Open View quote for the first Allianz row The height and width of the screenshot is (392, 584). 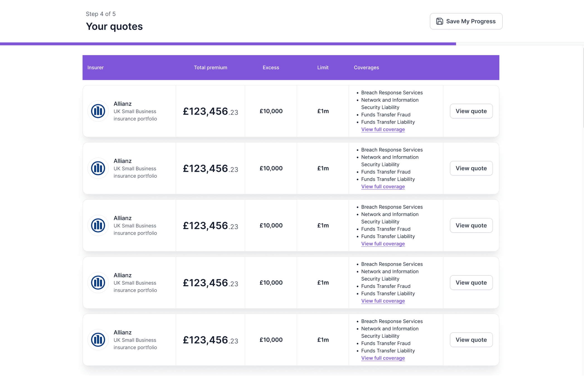click(x=471, y=111)
